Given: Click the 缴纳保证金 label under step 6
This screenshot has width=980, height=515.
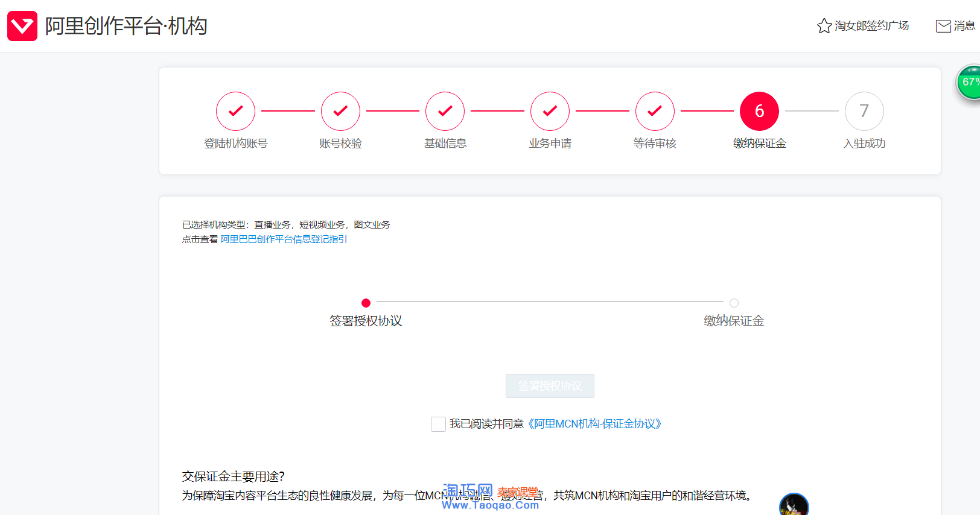Looking at the screenshot, I should tap(759, 144).
